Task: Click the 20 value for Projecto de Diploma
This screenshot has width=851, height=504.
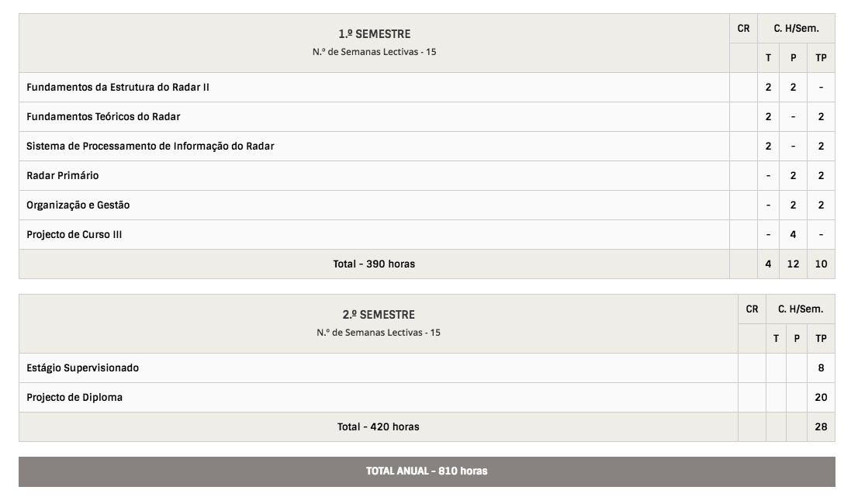Action: (x=821, y=398)
